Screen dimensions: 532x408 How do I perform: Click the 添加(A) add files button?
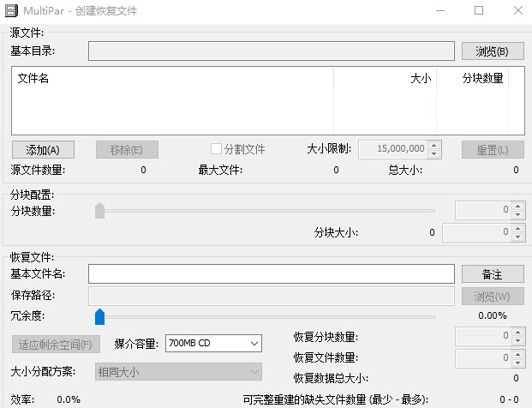point(43,150)
